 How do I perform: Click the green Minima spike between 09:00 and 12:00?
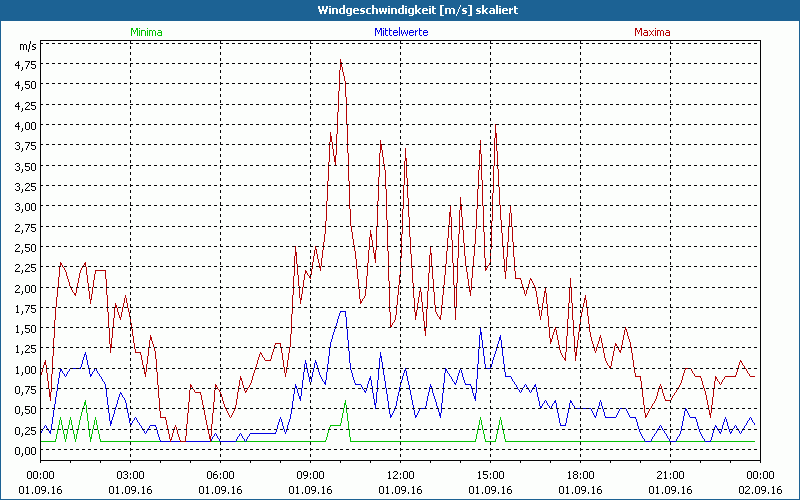pyautogui.click(x=345, y=403)
